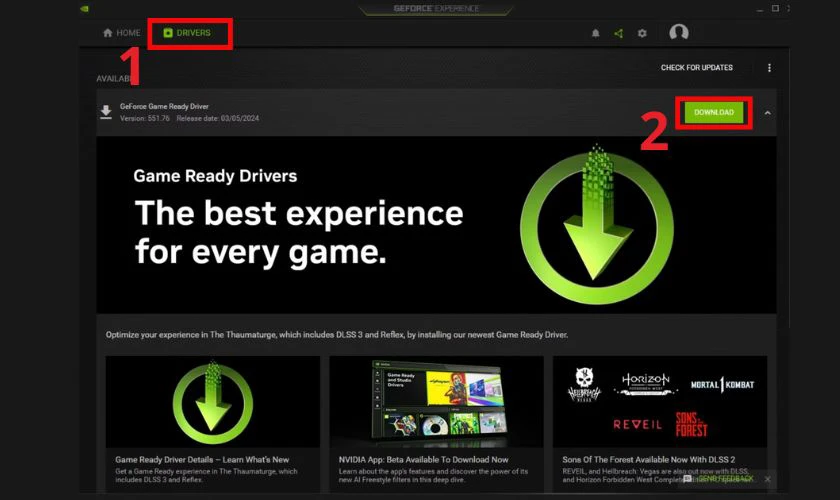Click the green share icon

click(619, 33)
